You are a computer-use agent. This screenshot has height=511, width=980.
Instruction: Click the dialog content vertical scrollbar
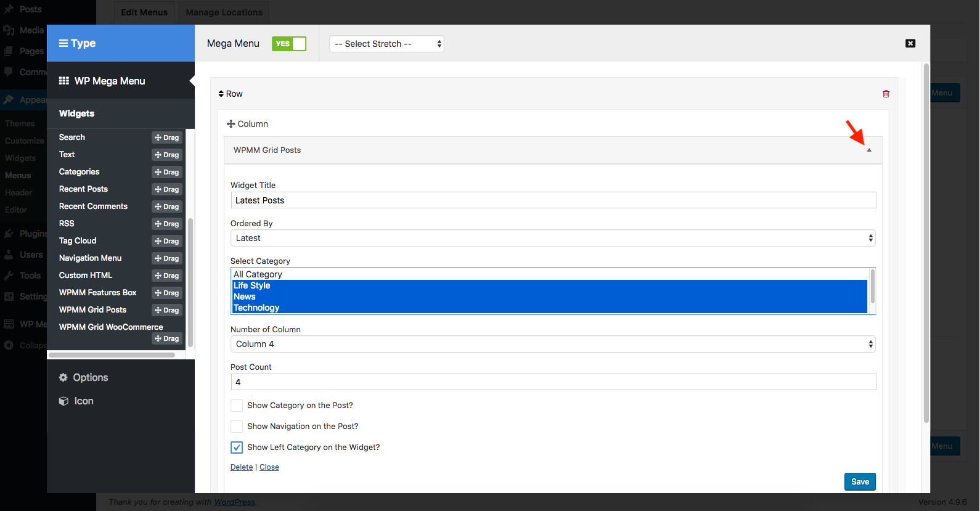926,243
